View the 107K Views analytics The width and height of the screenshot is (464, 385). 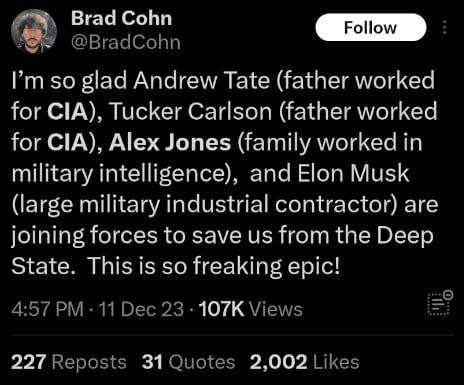pyautogui.click(x=251, y=309)
